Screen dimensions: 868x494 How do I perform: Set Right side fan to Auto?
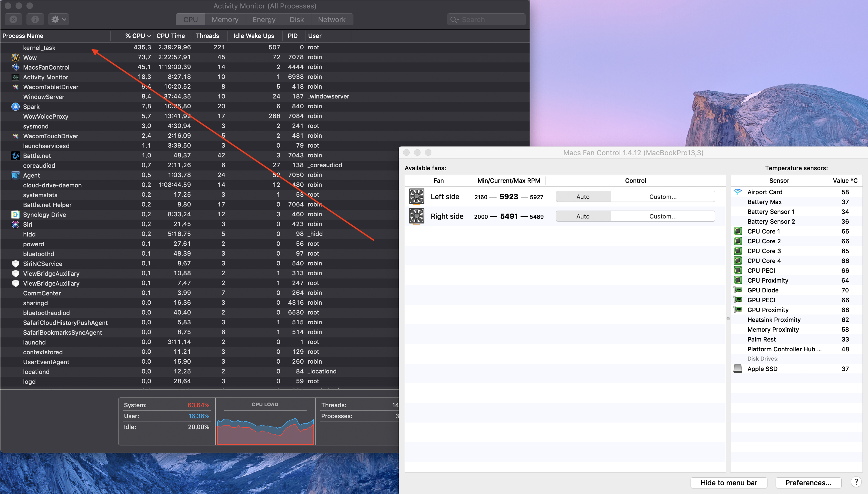point(583,217)
